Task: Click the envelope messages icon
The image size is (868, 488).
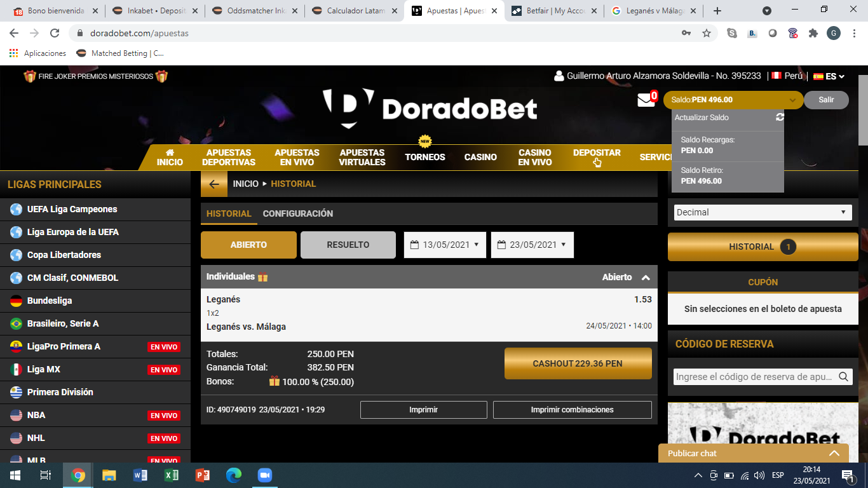Action: 646,100
